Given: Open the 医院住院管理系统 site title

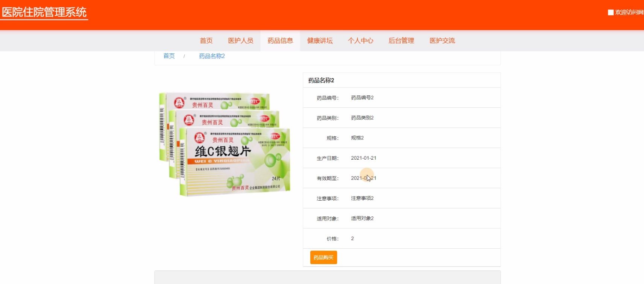Looking at the screenshot, I should click(x=44, y=12).
